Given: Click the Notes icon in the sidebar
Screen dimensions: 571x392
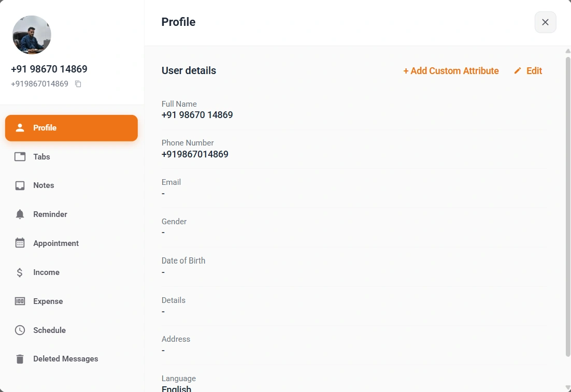Looking at the screenshot, I should point(20,185).
